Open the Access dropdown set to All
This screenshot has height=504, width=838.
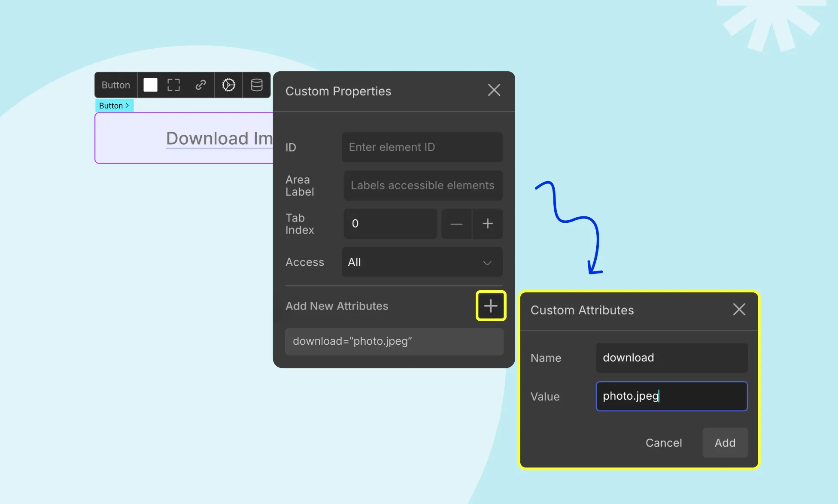422,262
